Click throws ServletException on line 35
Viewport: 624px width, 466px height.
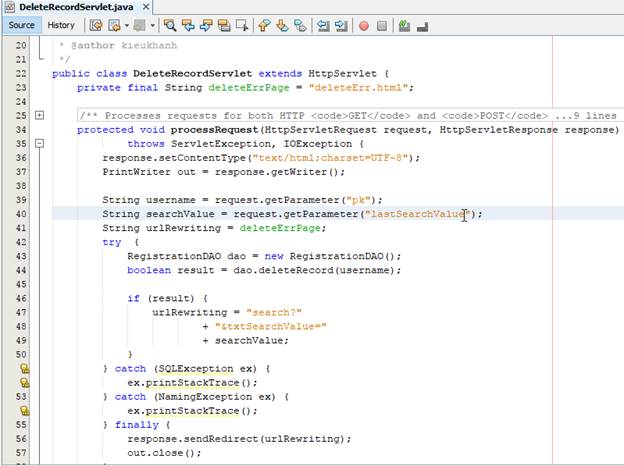coord(199,144)
